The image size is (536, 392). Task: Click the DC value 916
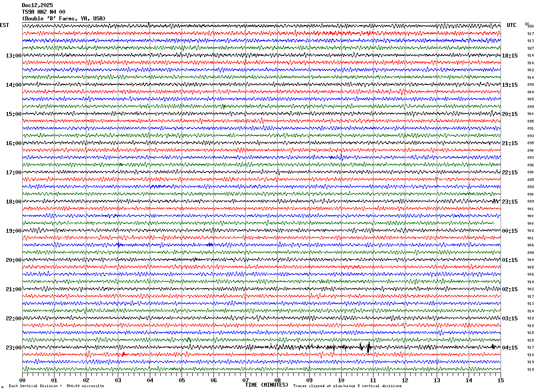pos(530,63)
